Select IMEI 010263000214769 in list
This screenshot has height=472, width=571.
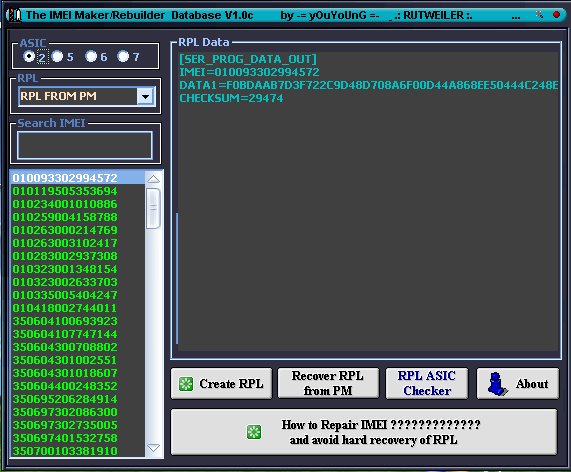pos(78,230)
